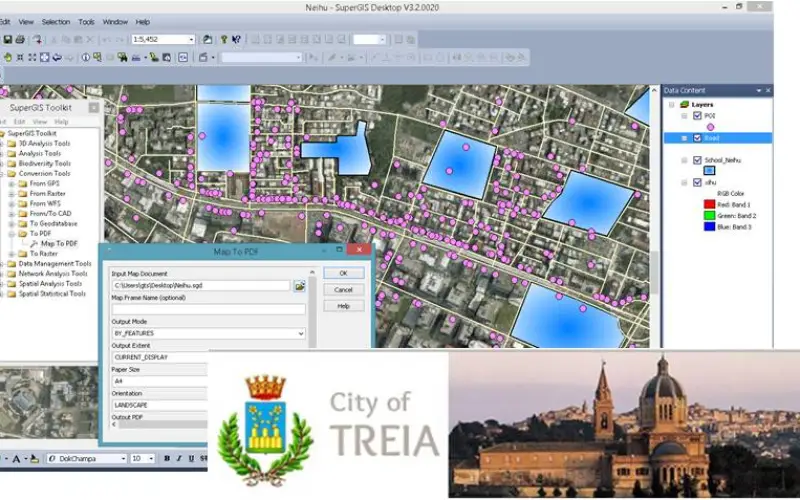Open the DokChampa font dropdown

coord(123,459)
